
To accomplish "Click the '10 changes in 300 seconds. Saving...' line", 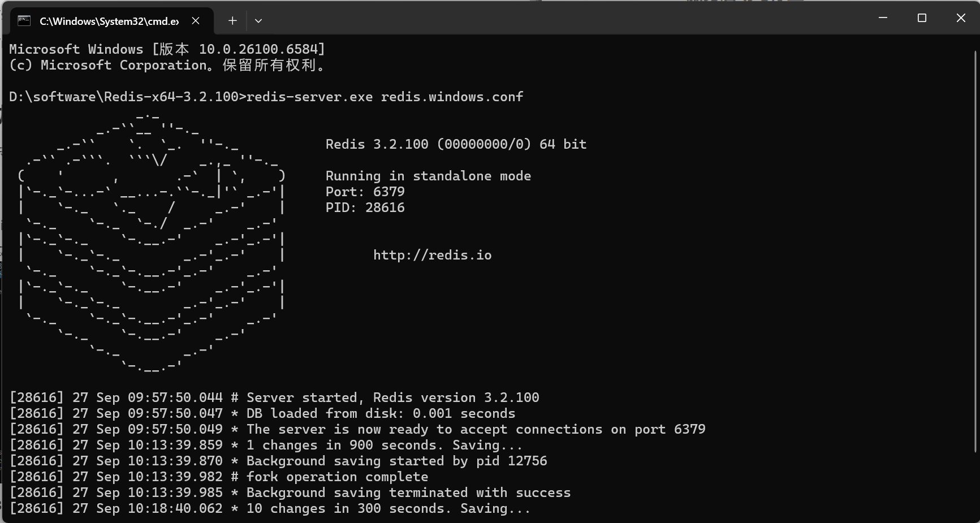I will click(x=270, y=508).
